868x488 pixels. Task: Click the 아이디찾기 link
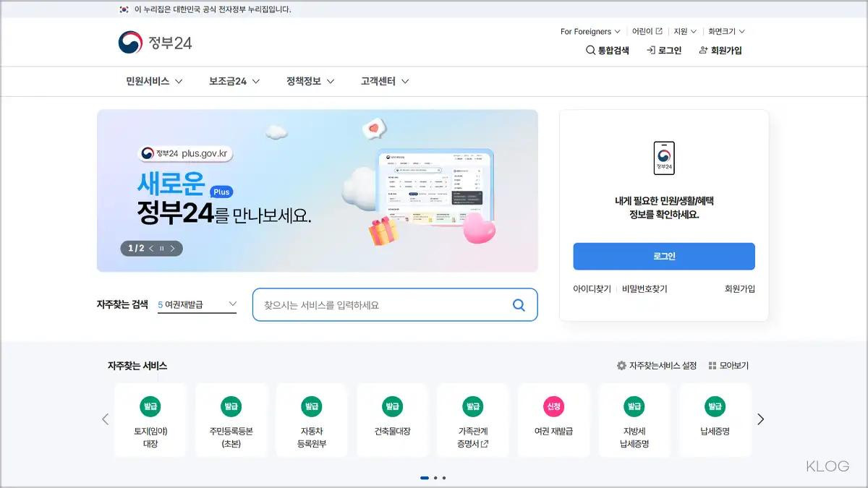click(592, 289)
